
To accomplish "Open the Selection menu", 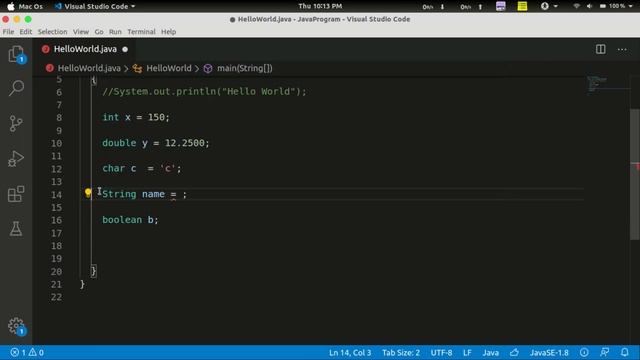I will pyautogui.click(x=52, y=31).
